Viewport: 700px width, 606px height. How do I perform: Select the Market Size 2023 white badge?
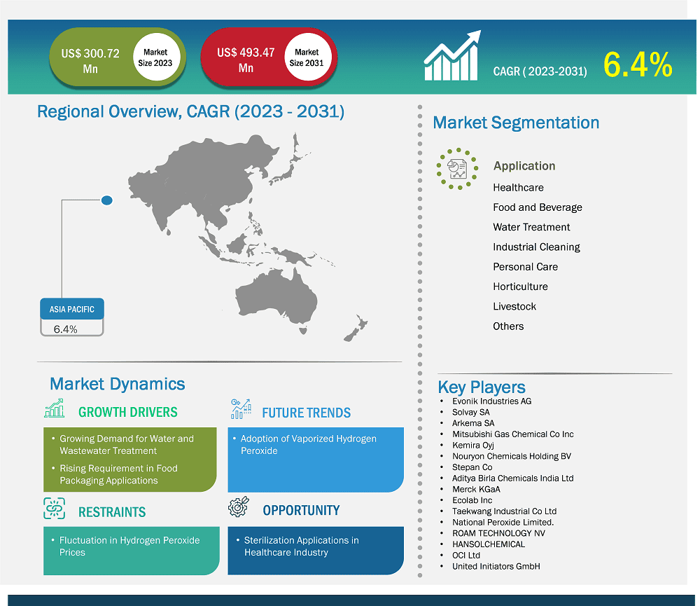point(155,57)
